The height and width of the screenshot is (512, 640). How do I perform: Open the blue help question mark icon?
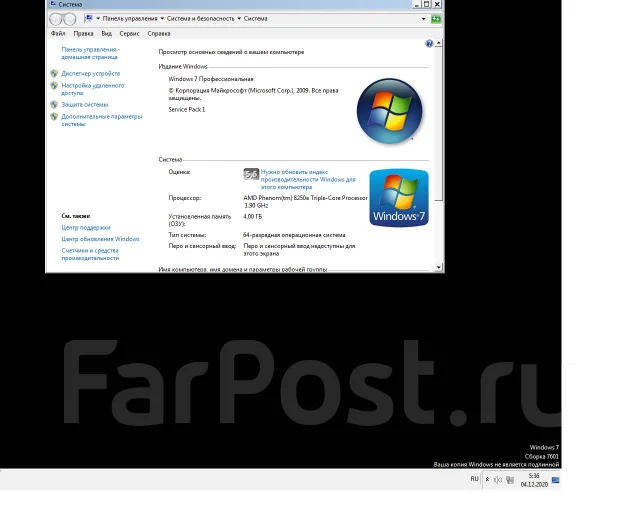[429, 44]
